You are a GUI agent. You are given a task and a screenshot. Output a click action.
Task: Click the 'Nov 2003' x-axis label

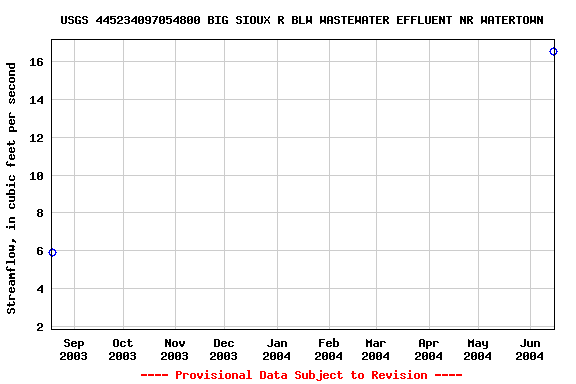174,349
